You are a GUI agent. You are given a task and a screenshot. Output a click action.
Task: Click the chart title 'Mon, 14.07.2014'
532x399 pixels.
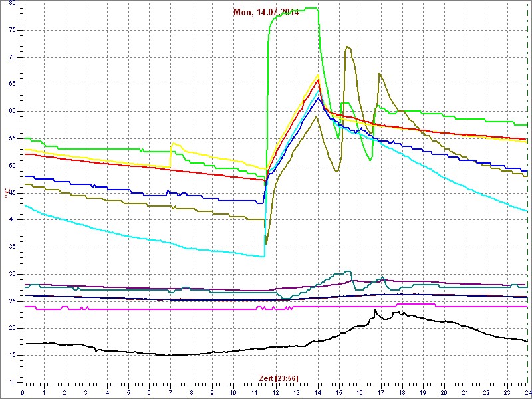[x=266, y=13]
